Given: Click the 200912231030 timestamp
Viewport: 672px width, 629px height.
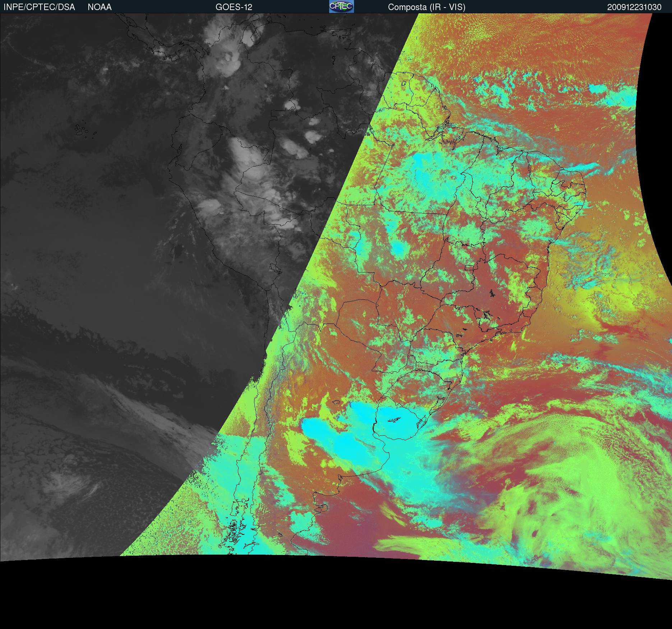Looking at the screenshot, I should click(x=634, y=7).
